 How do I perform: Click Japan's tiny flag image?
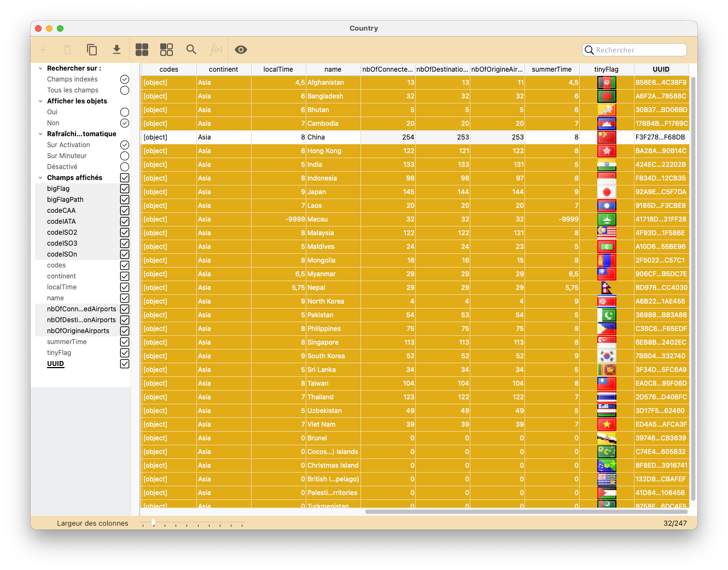(x=607, y=192)
